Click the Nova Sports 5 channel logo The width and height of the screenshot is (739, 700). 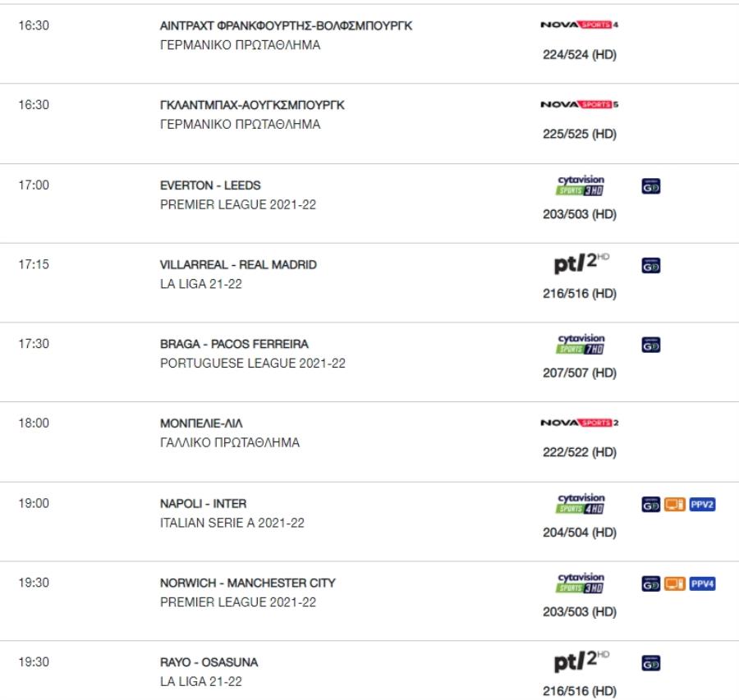point(579,104)
